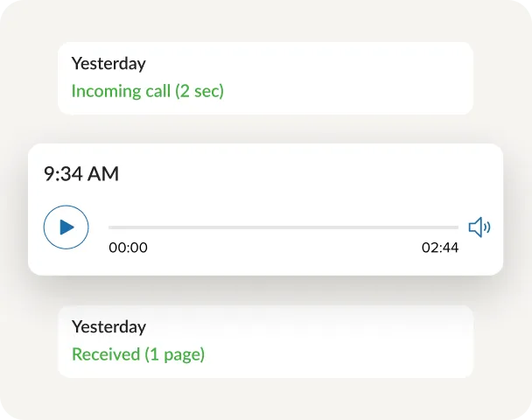Screen dimensions: 532x420
Task: Seek to the midpoint of the audio track
Action: (x=283, y=227)
